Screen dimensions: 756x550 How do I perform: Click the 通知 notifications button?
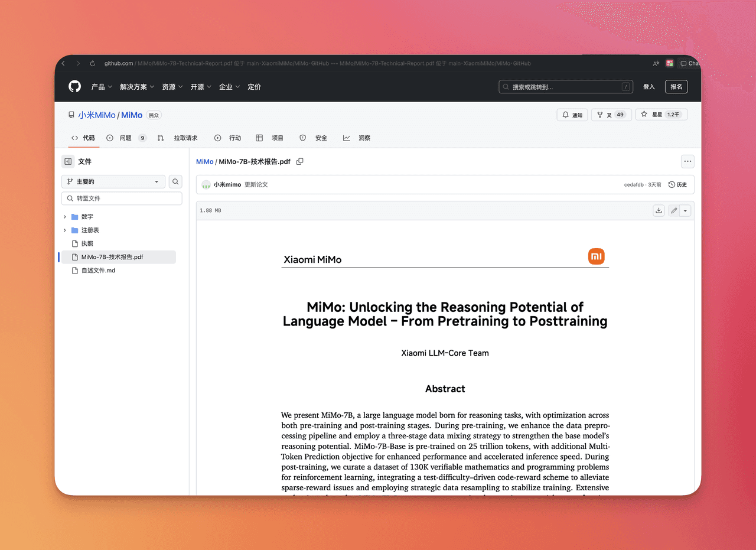click(572, 115)
